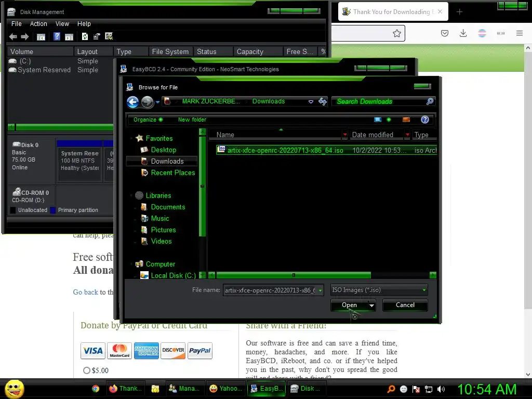Open the recent locations arrow beside forward button

[x=157, y=102]
